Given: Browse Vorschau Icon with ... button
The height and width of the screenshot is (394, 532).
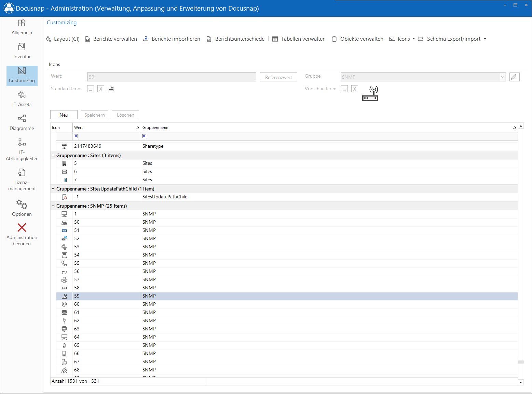Looking at the screenshot, I should (x=344, y=89).
